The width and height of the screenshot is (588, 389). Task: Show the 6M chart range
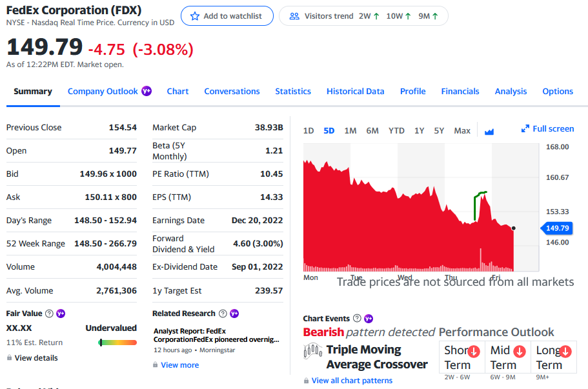(x=372, y=131)
